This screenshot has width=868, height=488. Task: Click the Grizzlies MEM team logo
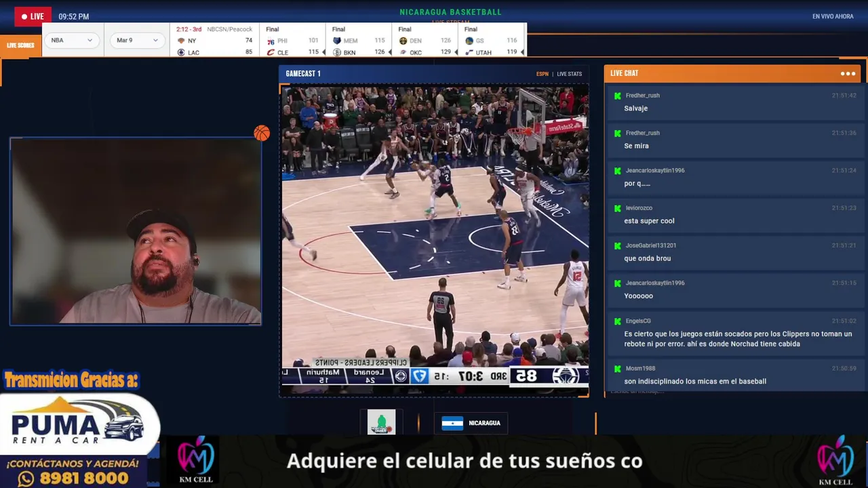tap(337, 41)
